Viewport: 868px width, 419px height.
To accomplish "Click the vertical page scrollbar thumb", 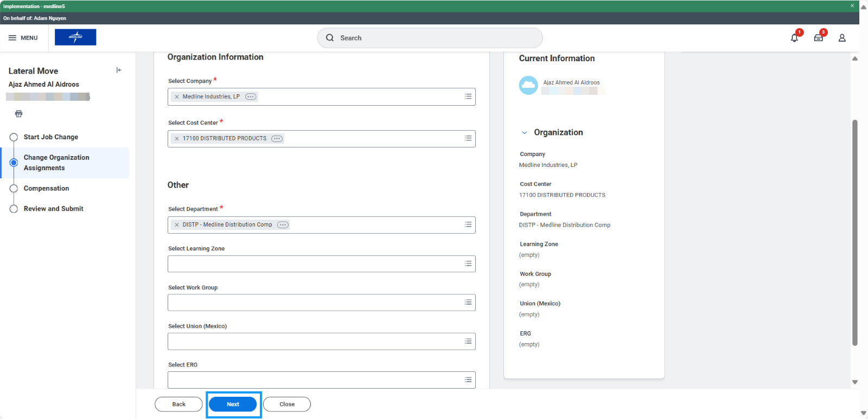I will point(855,233).
